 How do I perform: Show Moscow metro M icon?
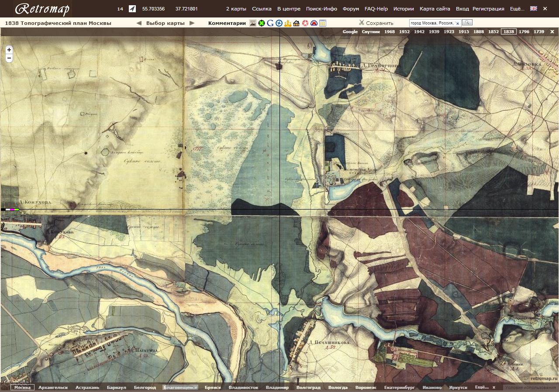coord(314,23)
